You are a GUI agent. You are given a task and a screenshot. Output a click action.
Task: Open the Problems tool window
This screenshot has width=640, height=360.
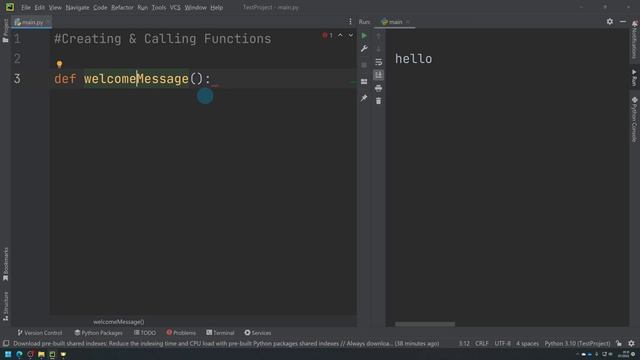[x=181, y=333]
